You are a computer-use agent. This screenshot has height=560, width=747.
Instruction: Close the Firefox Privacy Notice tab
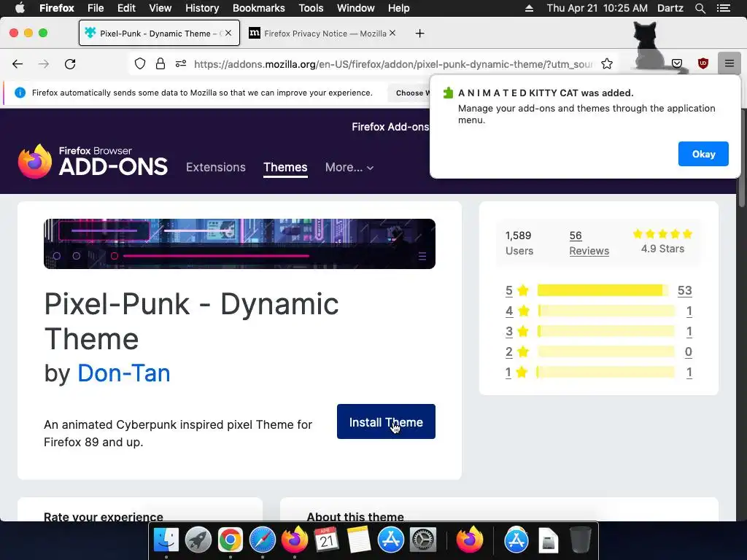tap(392, 33)
